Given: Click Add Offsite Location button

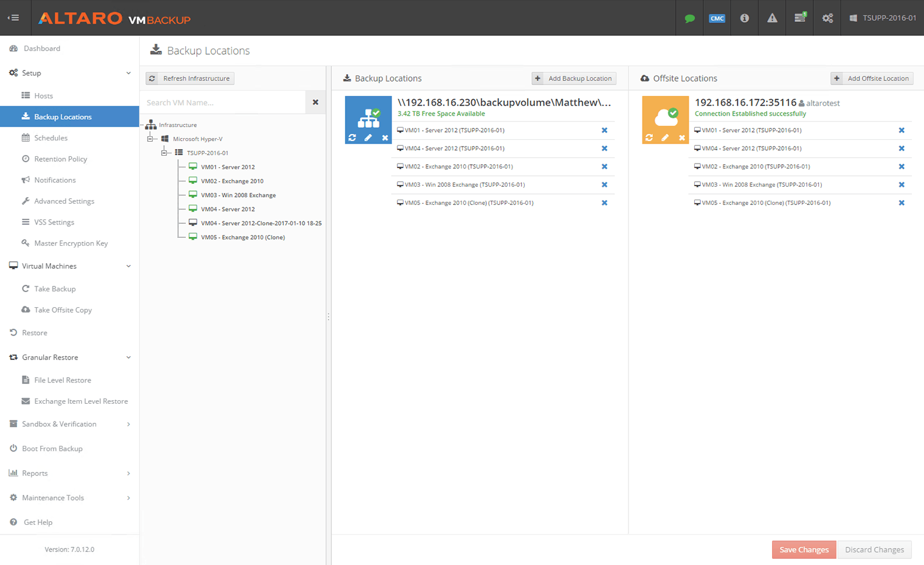Looking at the screenshot, I should coord(872,78).
